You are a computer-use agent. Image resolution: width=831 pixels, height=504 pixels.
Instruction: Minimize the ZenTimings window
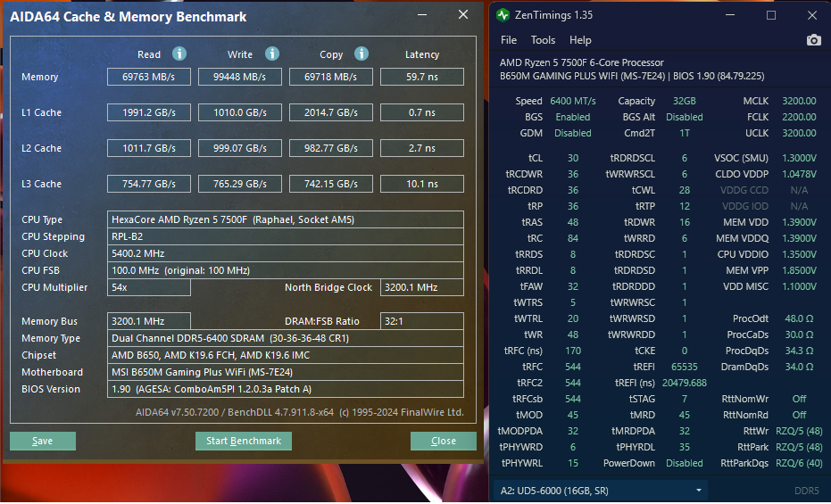[x=730, y=15]
